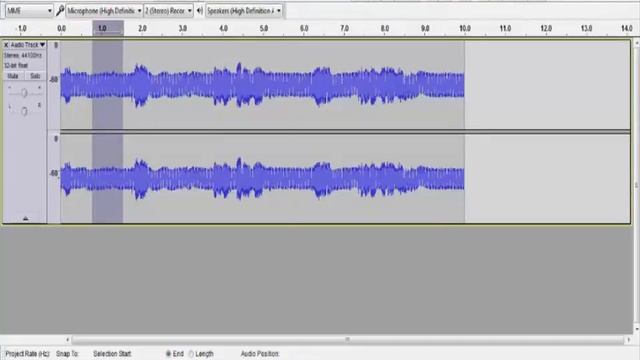Mute the audio track
This screenshot has height=360, width=640.
pos(13,76)
